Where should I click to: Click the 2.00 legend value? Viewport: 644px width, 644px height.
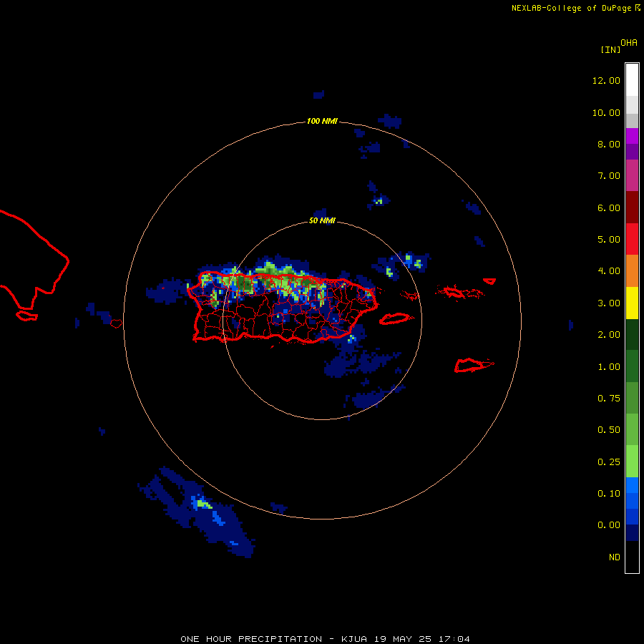[609, 335]
